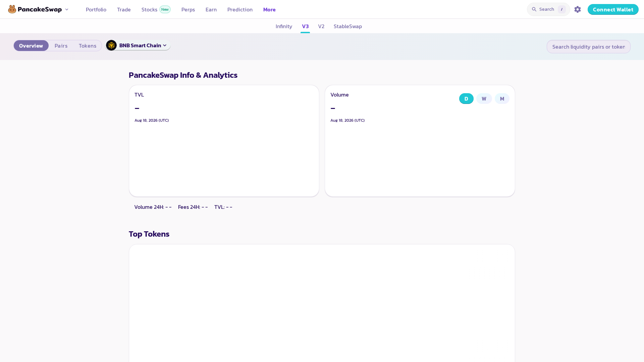Click the top Search bar
The width and height of the screenshot is (644, 362).
548,9
